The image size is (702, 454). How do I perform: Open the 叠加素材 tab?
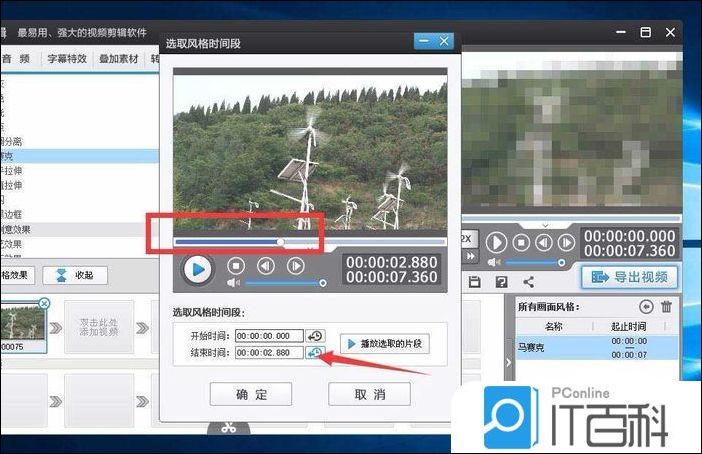coord(119,59)
